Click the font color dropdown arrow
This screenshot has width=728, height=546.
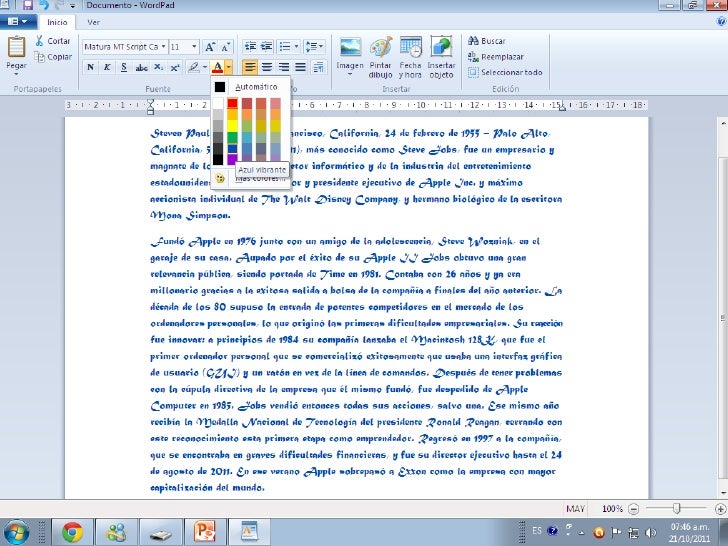coord(228,68)
